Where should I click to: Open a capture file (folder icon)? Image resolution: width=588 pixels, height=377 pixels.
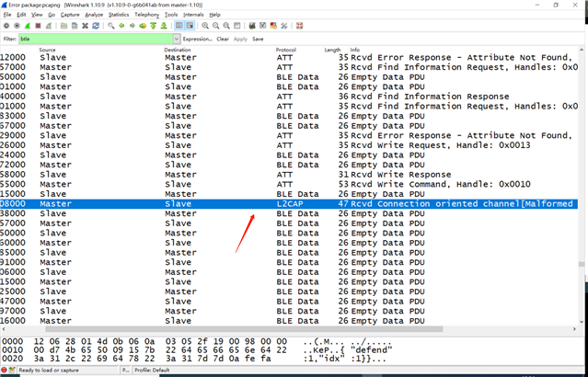63,26
